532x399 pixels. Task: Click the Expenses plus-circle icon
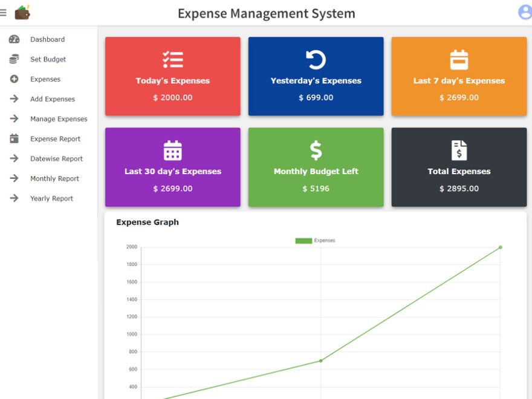tap(15, 79)
